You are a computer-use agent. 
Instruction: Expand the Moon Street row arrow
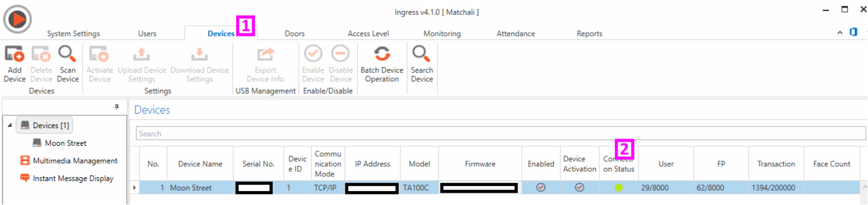(x=134, y=188)
